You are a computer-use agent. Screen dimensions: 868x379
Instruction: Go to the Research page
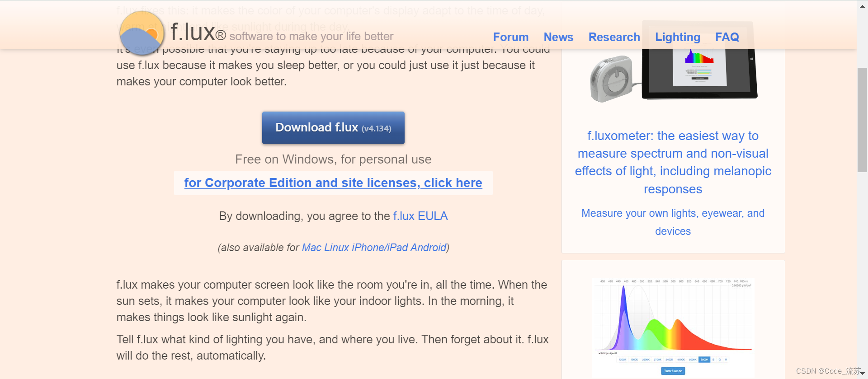[x=614, y=37]
